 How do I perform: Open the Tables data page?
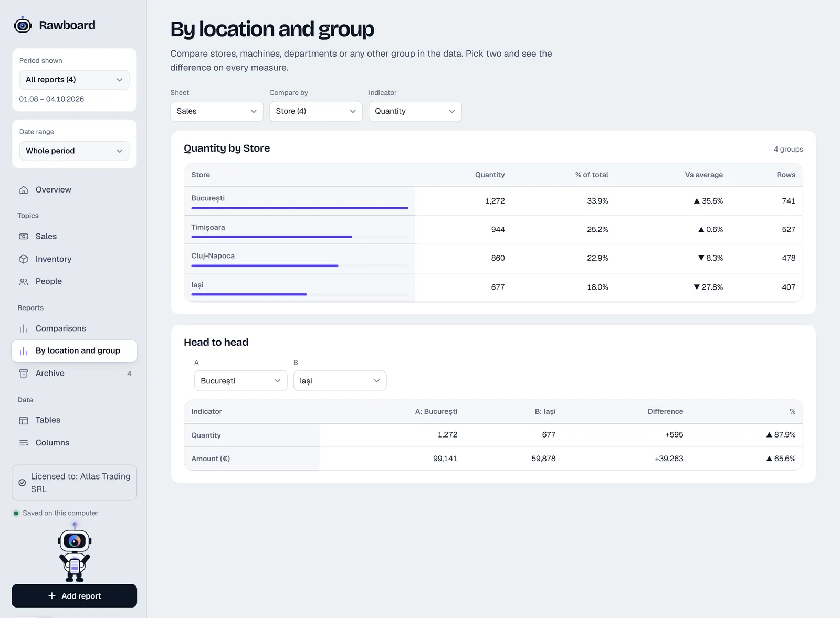click(74, 420)
